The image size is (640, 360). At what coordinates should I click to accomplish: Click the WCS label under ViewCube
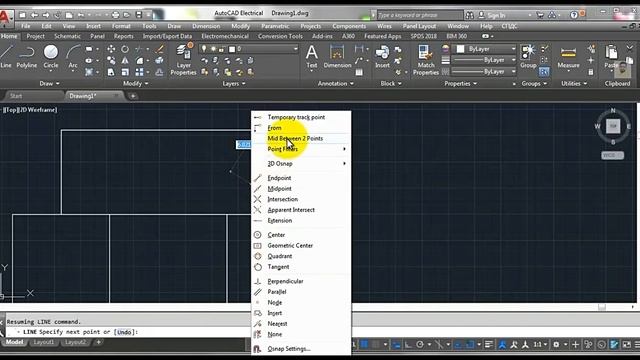tap(612, 156)
